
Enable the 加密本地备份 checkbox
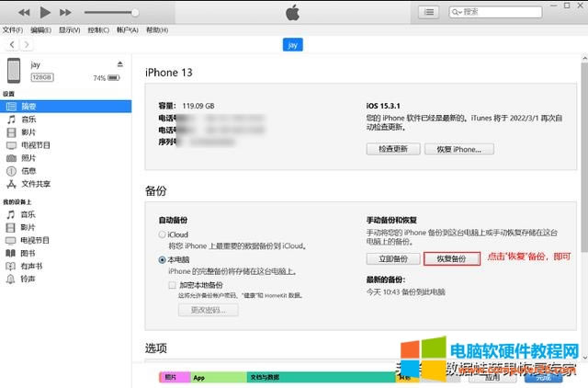point(172,286)
